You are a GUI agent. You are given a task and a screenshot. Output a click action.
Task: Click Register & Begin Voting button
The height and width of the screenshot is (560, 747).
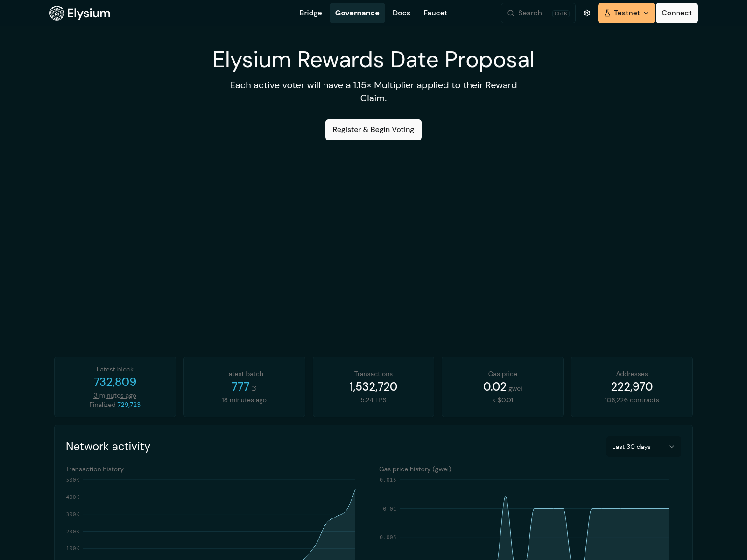click(x=373, y=130)
